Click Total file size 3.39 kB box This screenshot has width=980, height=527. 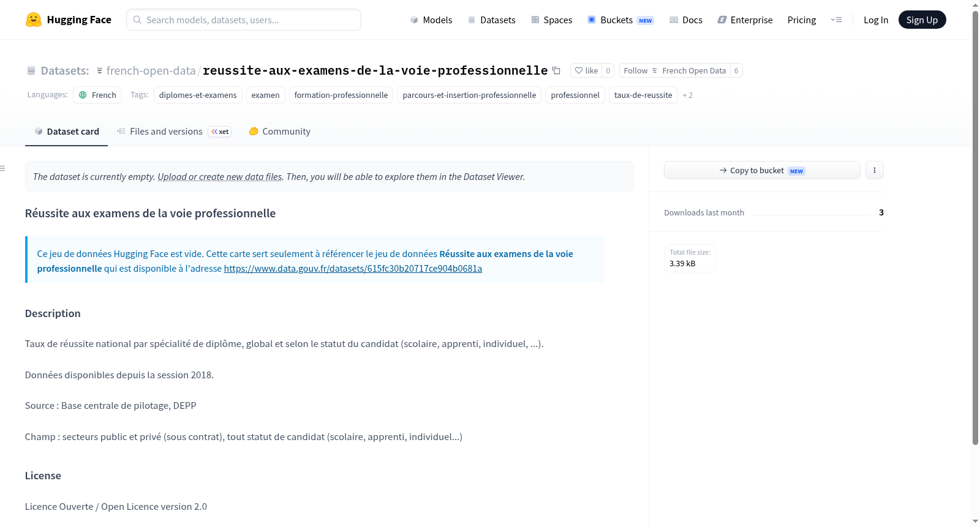[x=690, y=258]
